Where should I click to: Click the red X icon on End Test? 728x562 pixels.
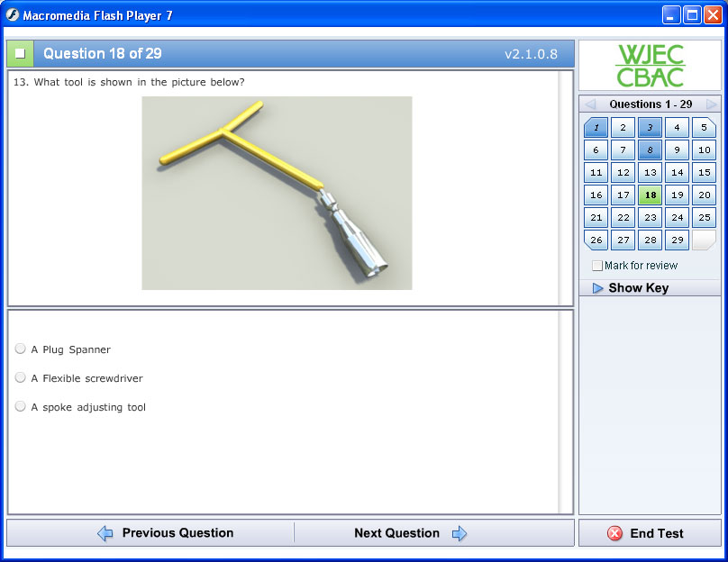click(614, 533)
